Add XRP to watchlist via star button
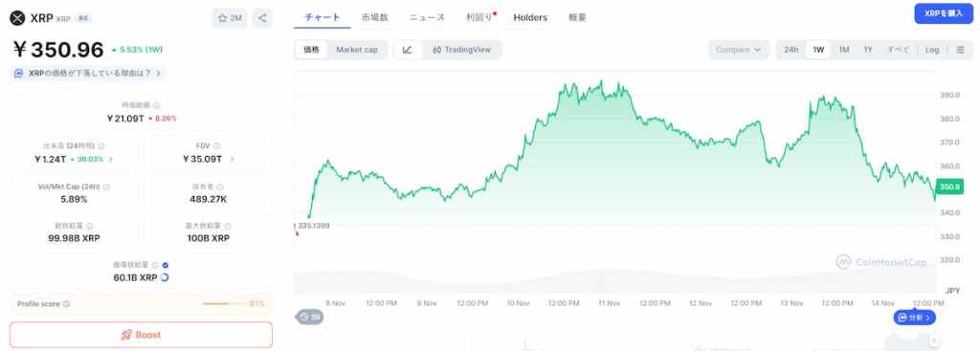This screenshot has height=351, width=980. [230, 18]
